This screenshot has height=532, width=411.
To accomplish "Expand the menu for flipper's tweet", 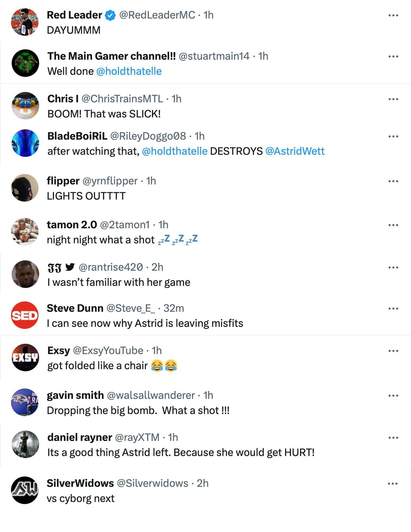I will (393, 181).
